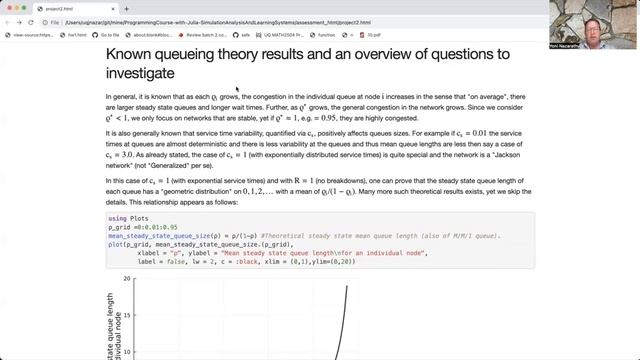Screen dimensions: 640x360
Task: Open the 'Review batch 2' bookmark
Action: (202, 35)
